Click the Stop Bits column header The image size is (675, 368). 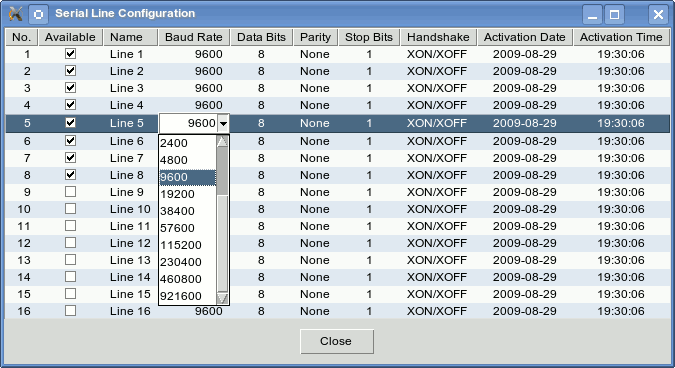click(x=369, y=37)
